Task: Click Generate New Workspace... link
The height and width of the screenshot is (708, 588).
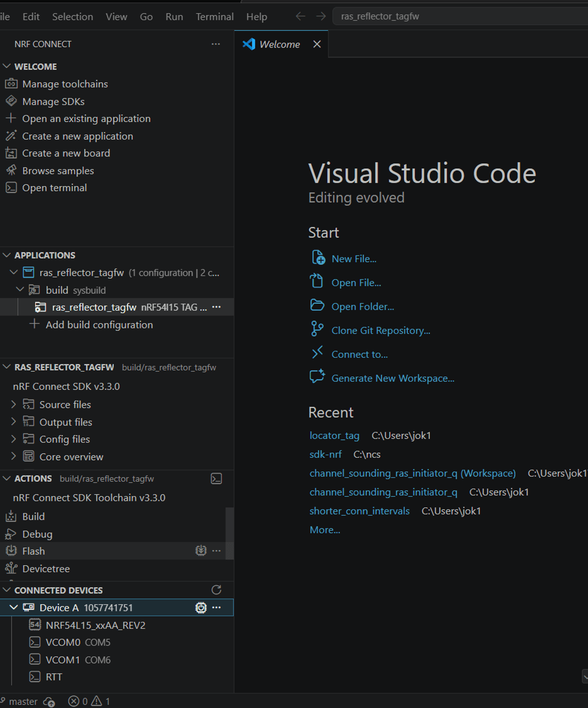Action: 393,378
